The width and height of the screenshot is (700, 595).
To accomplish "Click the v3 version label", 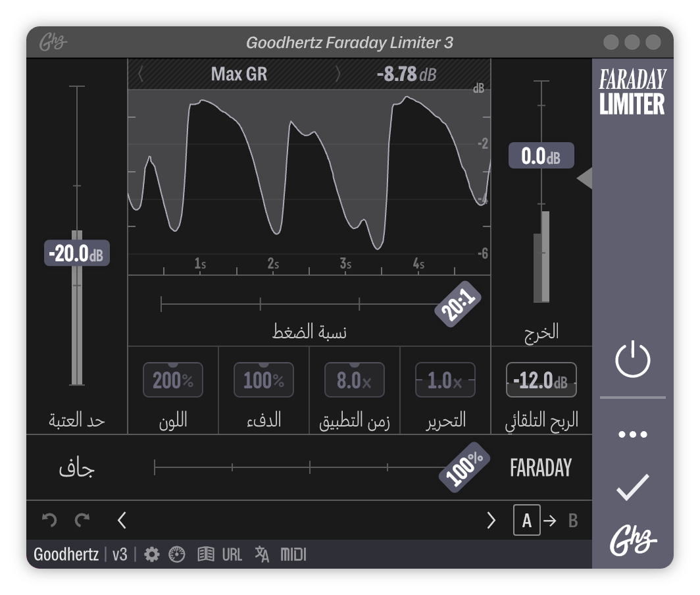I will [120, 555].
